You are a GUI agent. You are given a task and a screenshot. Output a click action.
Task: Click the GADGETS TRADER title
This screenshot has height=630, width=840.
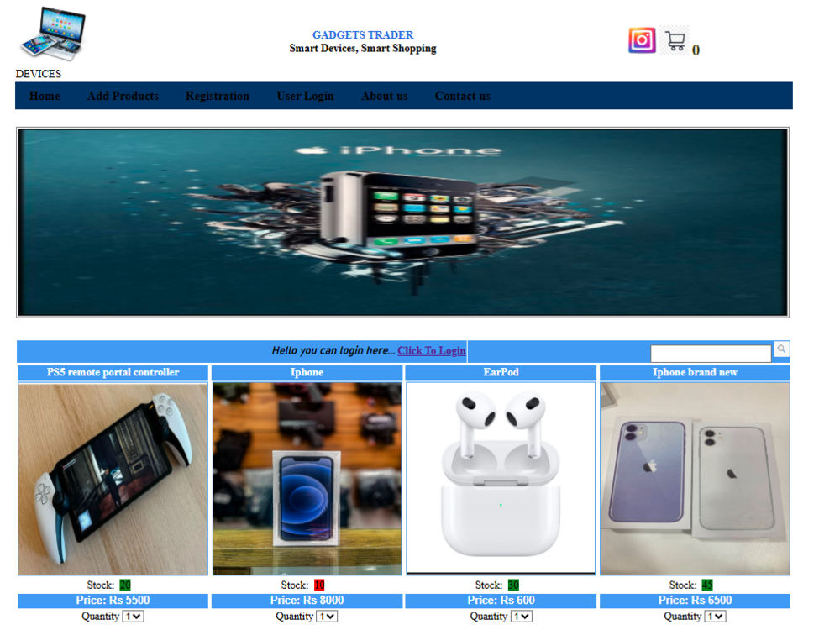(363, 34)
